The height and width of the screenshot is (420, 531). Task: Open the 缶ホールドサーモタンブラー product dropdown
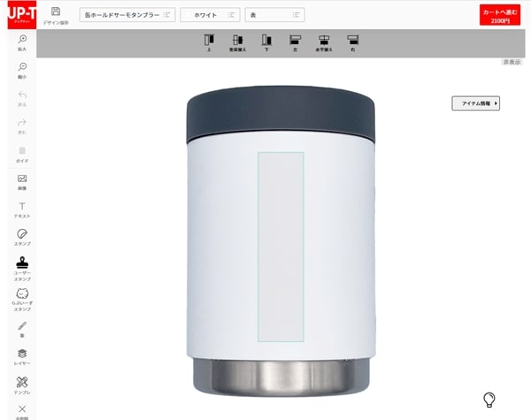125,15
